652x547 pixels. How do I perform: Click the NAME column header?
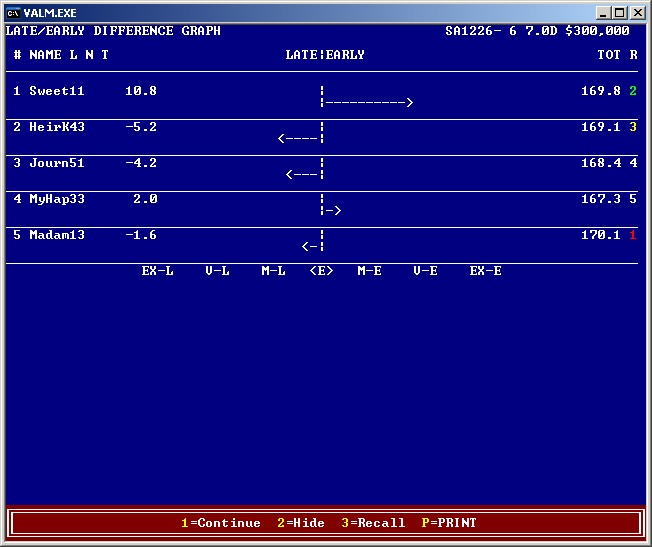[45, 54]
